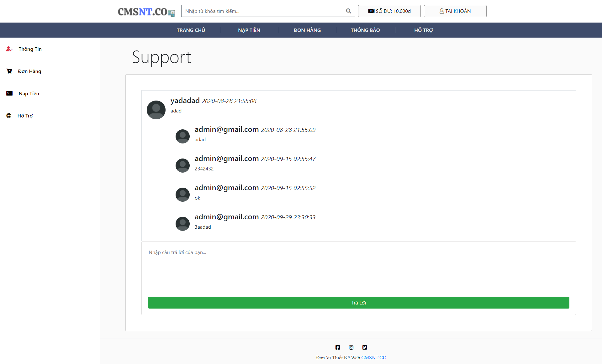602x364 pixels.
Task: Click the Đơn Hàng cart icon
Action: point(9,71)
